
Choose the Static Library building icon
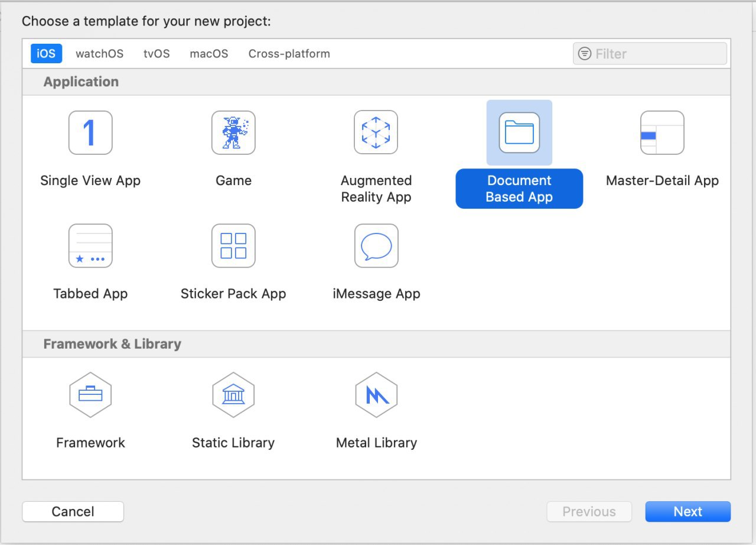(x=233, y=395)
